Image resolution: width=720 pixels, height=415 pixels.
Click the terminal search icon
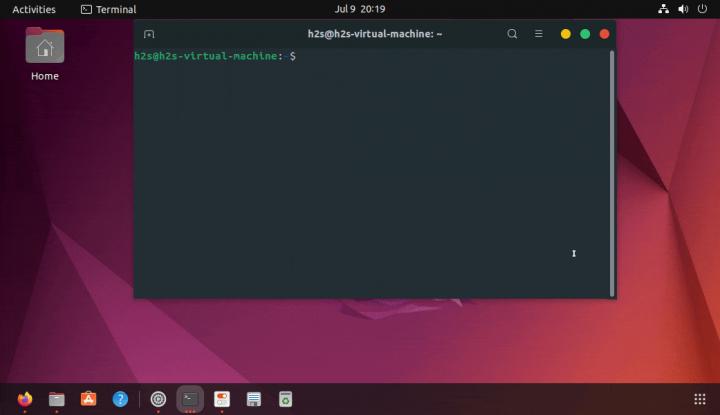pos(512,34)
